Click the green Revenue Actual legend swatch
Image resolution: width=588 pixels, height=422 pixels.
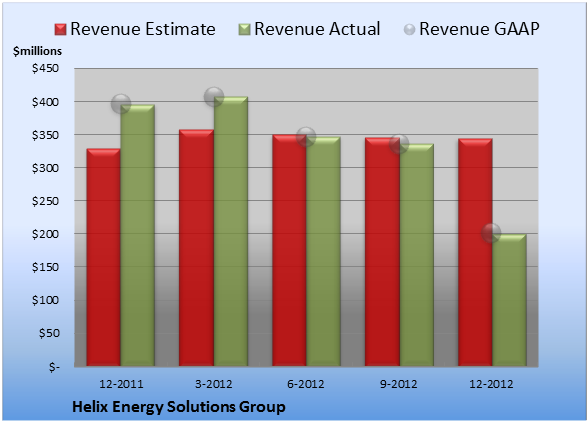pyautogui.click(x=244, y=30)
